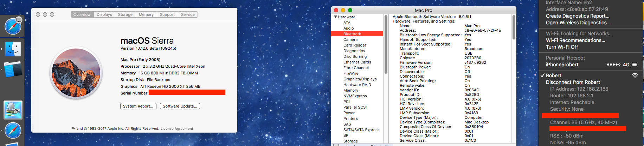
Task: Click the Version 10.12.6 Beta (16G24b) text
Action: coord(148,48)
